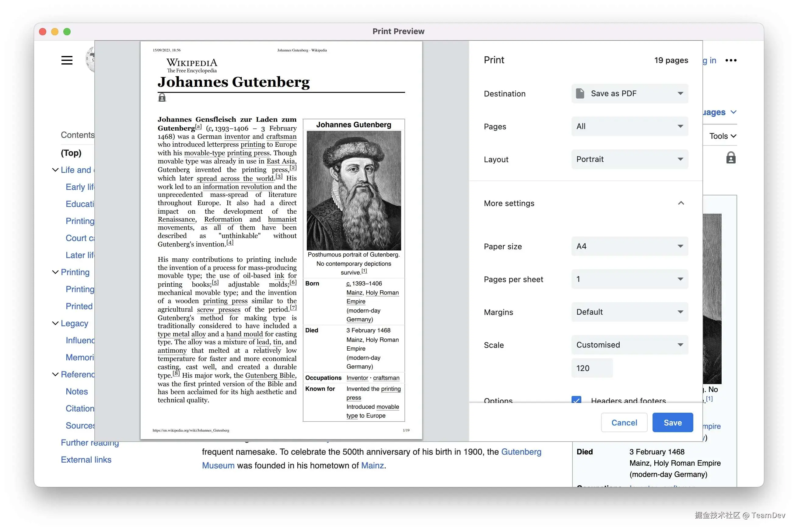Click the padlock icon in print preview
This screenshot has height=532, width=798.
(x=162, y=98)
